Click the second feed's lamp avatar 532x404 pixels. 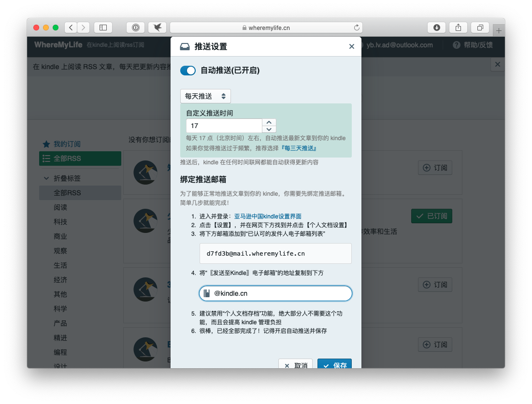tap(145, 221)
